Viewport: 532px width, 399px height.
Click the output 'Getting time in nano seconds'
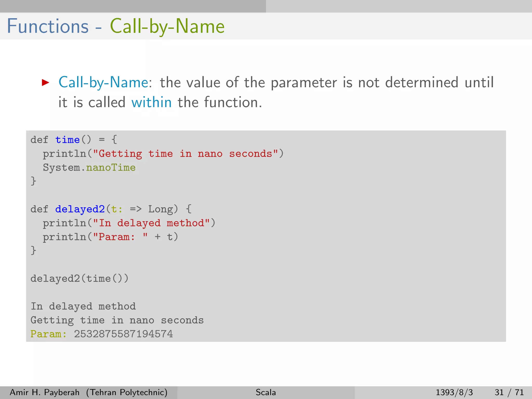(x=117, y=320)
